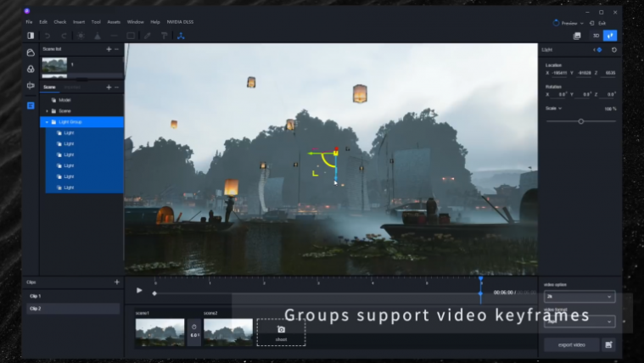Screen dimensions: 644x363
Task: Toggle the blue keyframe diamond in Light panel
Action: click(599, 50)
